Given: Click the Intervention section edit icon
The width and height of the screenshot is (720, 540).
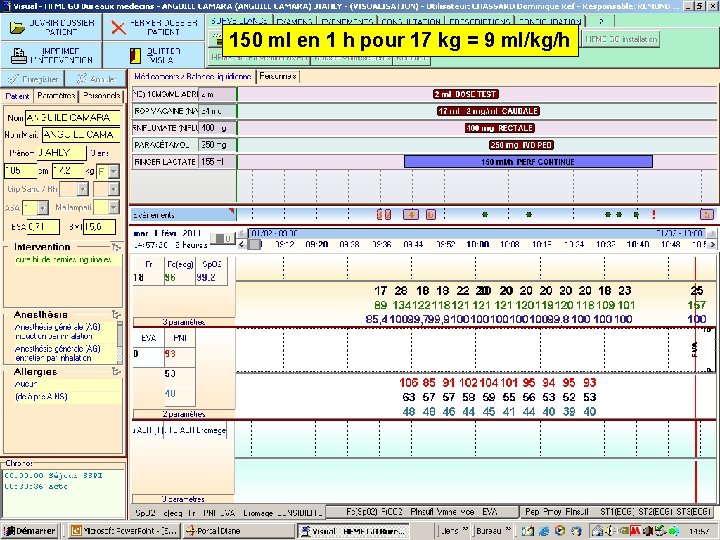Looking at the screenshot, I should pyautogui.click(x=116, y=247).
